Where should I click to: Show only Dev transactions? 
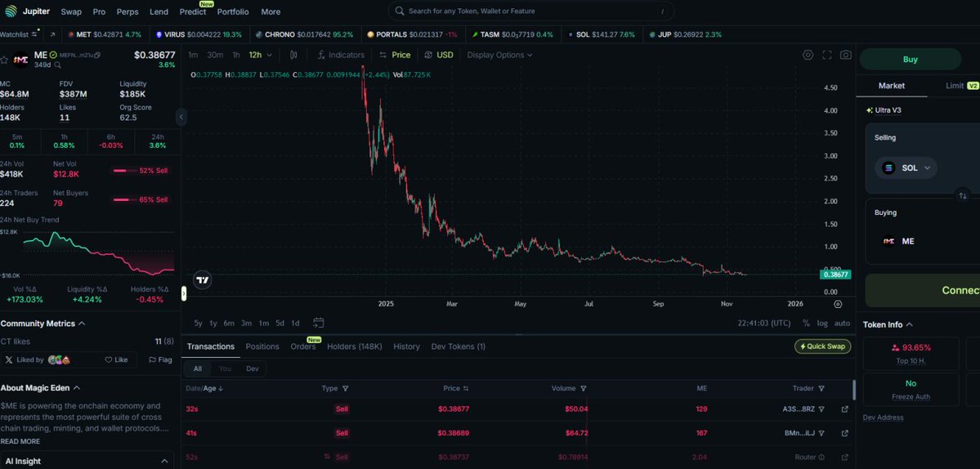[253, 368]
